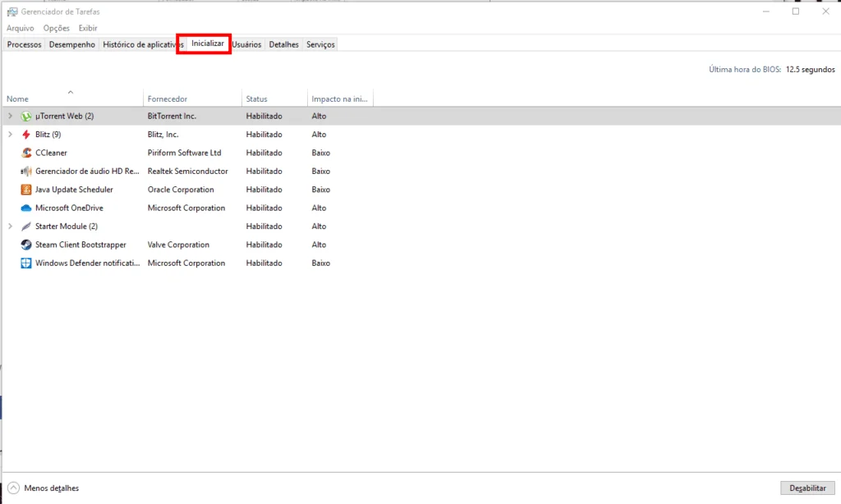Viewport: 841px width, 504px height.
Task: Click the Microsoft OneDrive cloud icon
Action: pos(25,208)
